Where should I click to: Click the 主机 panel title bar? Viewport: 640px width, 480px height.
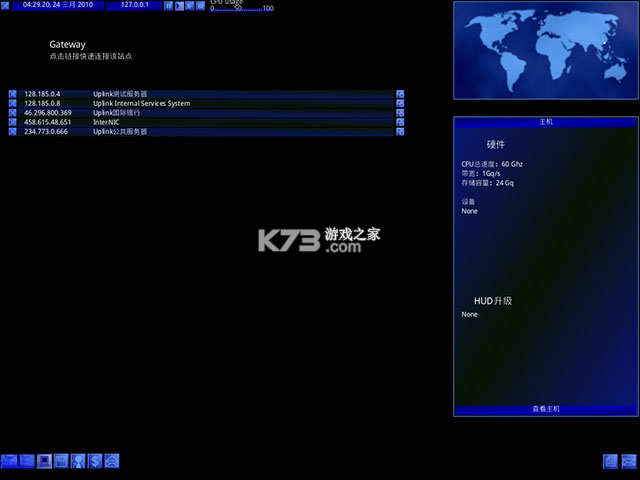[546, 122]
